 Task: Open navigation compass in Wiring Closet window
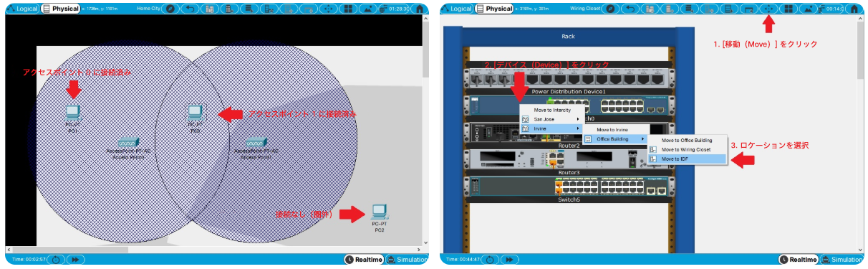pyautogui.click(x=609, y=9)
